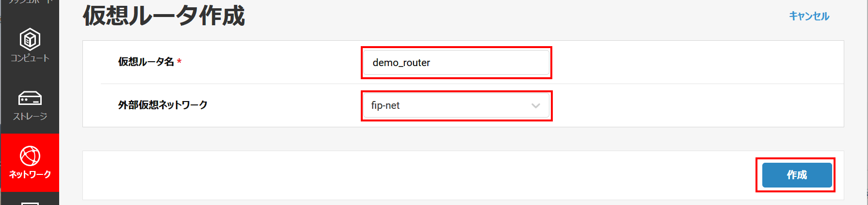
Task: Focus the 仮想ルータ名 input containing demo_router
Action: point(456,63)
